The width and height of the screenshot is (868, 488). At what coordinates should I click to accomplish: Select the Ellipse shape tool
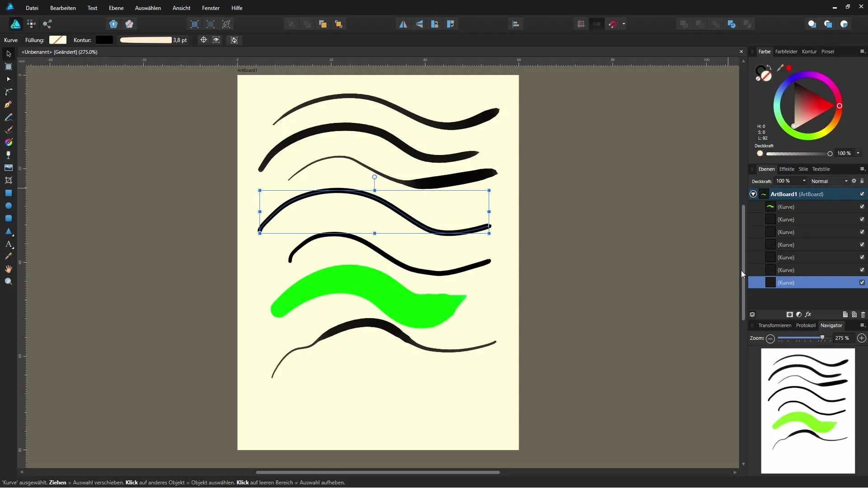(9, 206)
